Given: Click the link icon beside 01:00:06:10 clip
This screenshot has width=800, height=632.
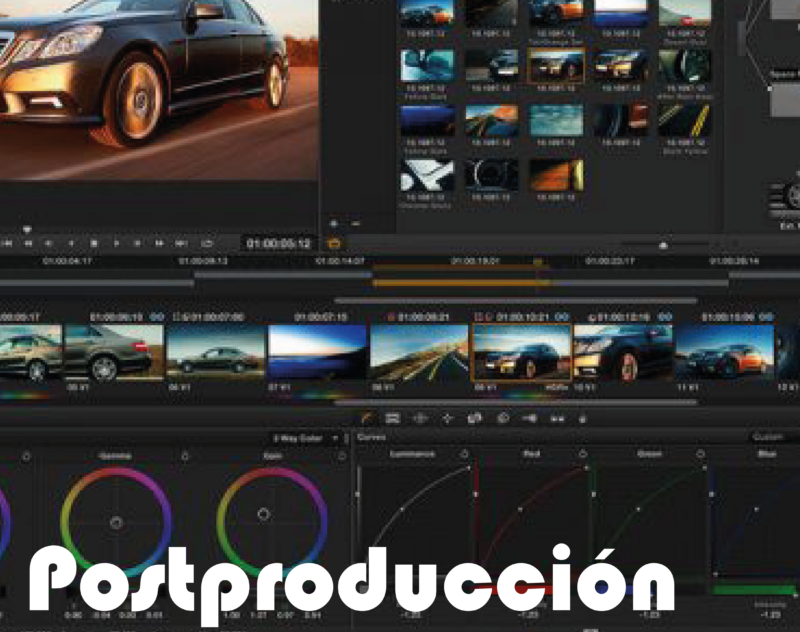Looking at the screenshot, I should point(157,317).
